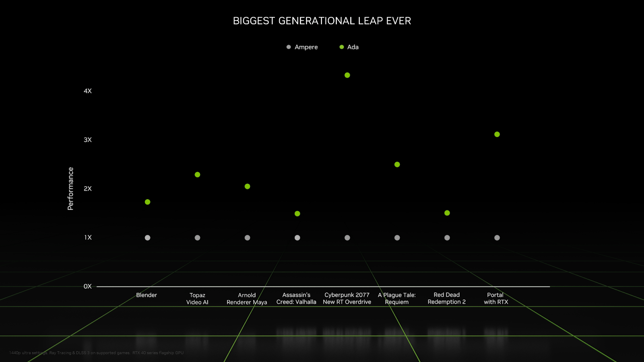Click the 2X axis label
Screen dimensions: 644x362
88,189
